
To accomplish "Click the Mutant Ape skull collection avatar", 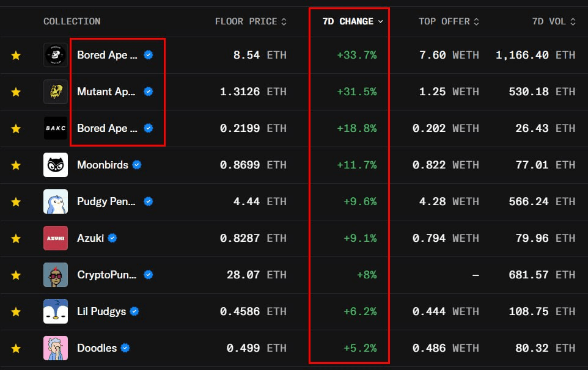I will point(56,92).
